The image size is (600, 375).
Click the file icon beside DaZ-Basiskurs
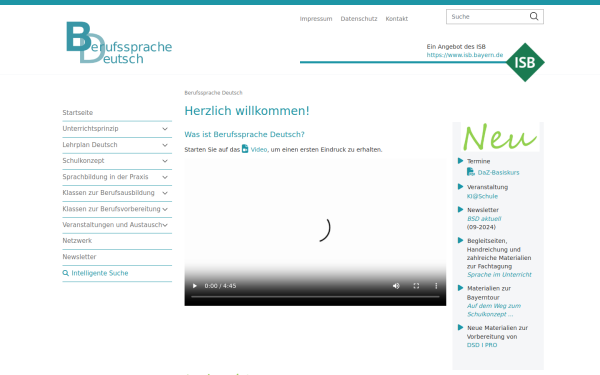click(471, 172)
